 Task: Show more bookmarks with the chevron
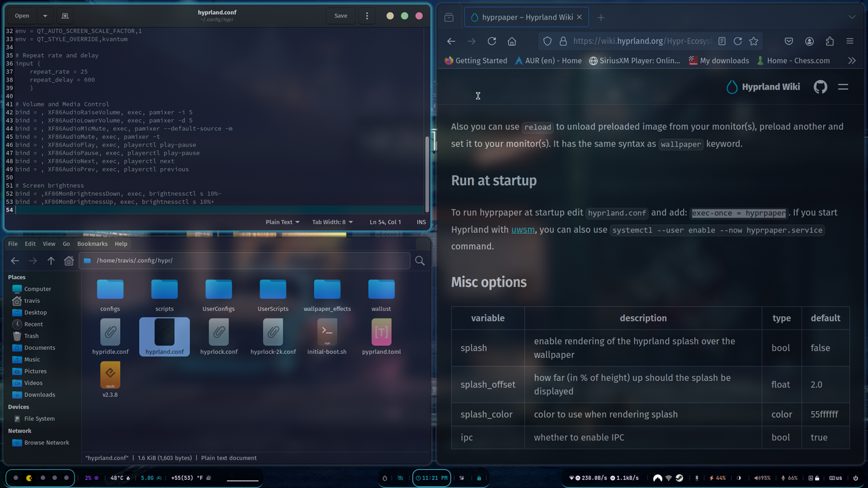click(852, 60)
